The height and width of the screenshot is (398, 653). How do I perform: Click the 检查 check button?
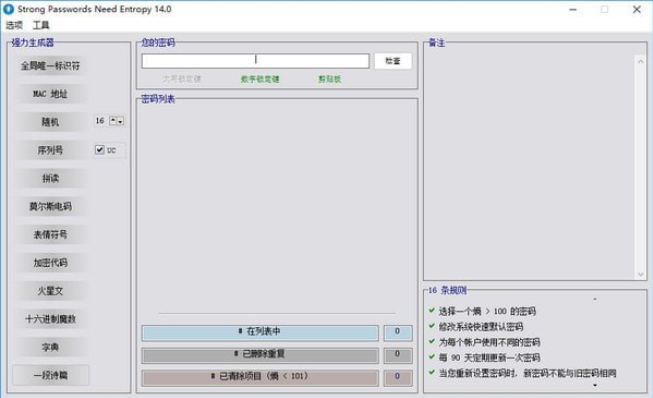point(393,61)
